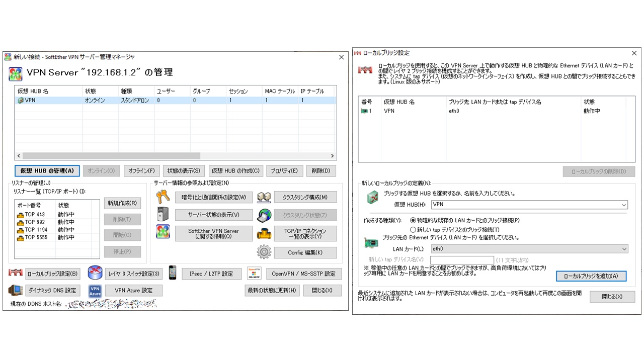Screen dimensions: 644x362
Task: Click the オフライン(F) button
Action: (x=141, y=171)
